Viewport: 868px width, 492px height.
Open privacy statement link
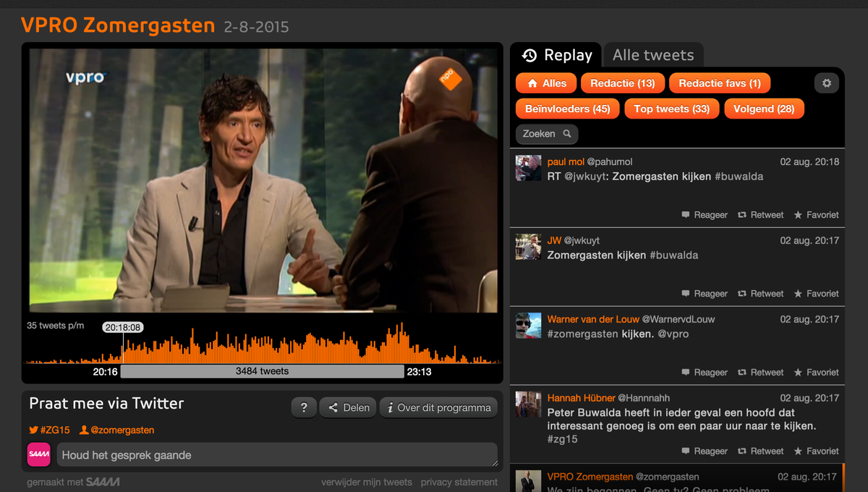click(459, 482)
